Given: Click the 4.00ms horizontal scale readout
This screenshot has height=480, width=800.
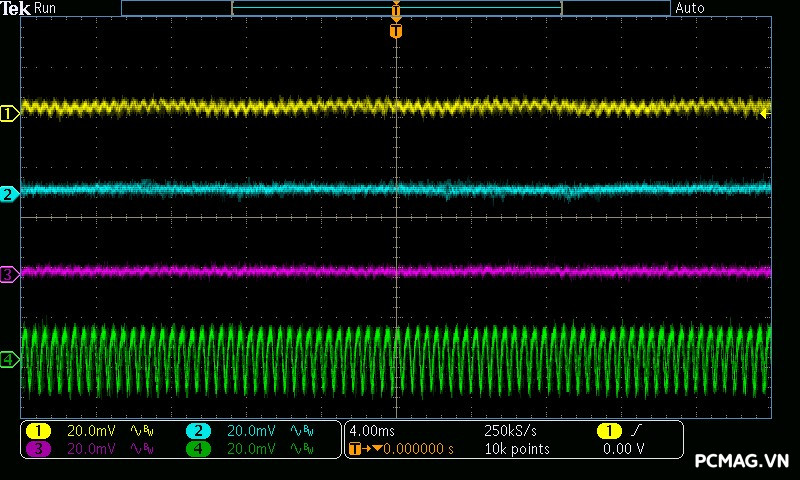Looking at the screenshot, I should pos(370,430).
